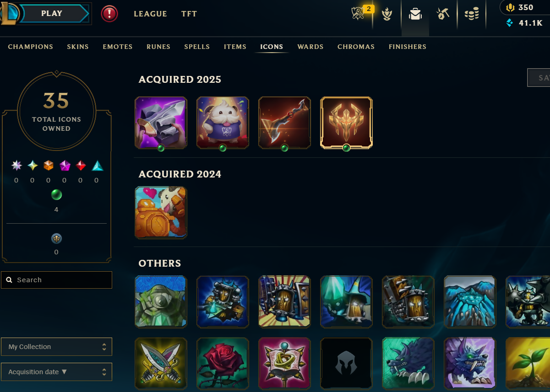Viewport: 550px width, 392px height.
Task: Switch to the Champions tab
Action: pos(31,47)
